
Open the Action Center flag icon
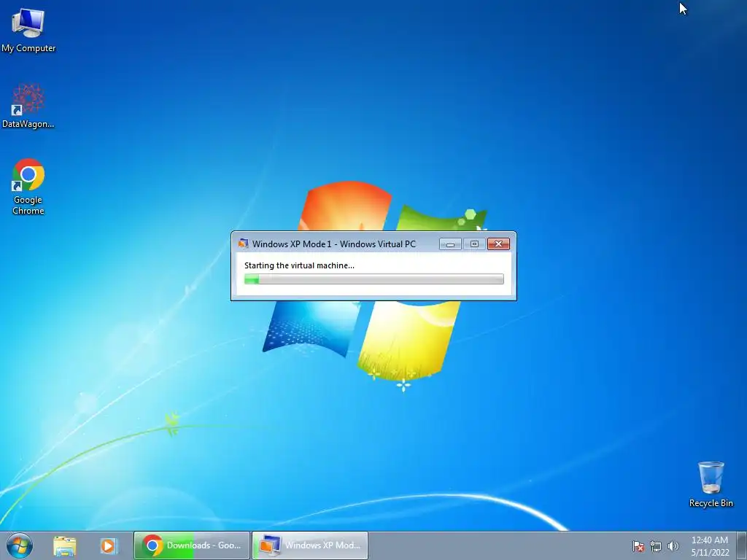[638, 546]
